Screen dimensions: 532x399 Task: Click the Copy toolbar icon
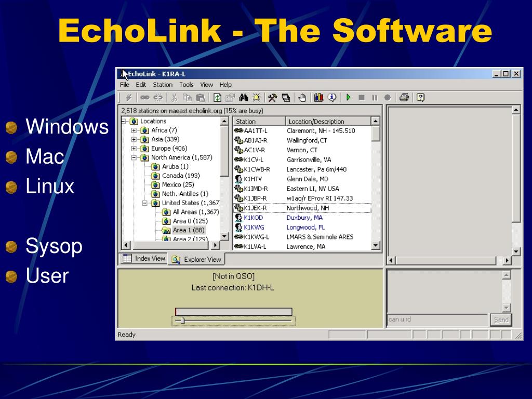pos(187,98)
